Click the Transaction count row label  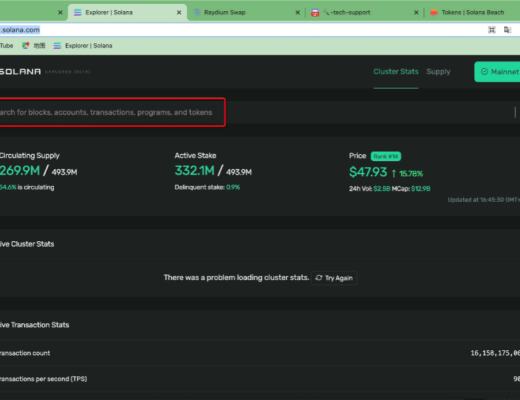pyautogui.click(x=25, y=353)
